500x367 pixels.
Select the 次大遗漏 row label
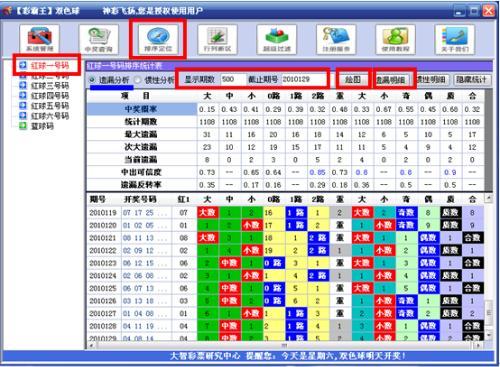coord(141,147)
